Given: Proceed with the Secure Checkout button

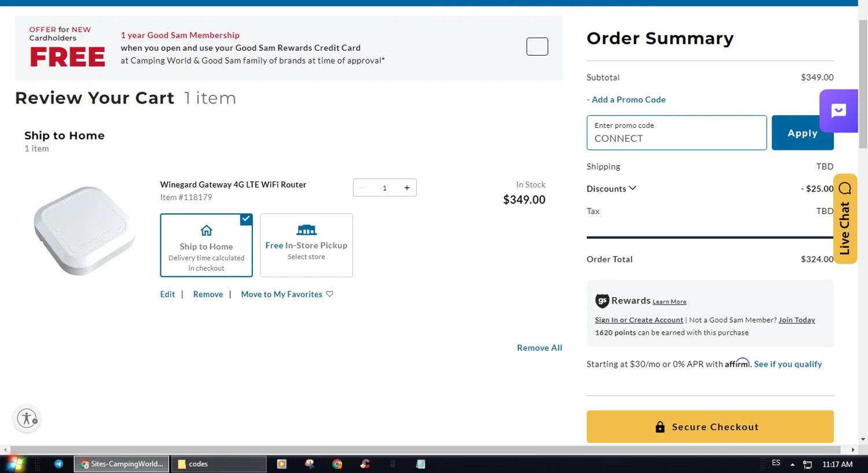Looking at the screenshot, I should click(710, 427).
